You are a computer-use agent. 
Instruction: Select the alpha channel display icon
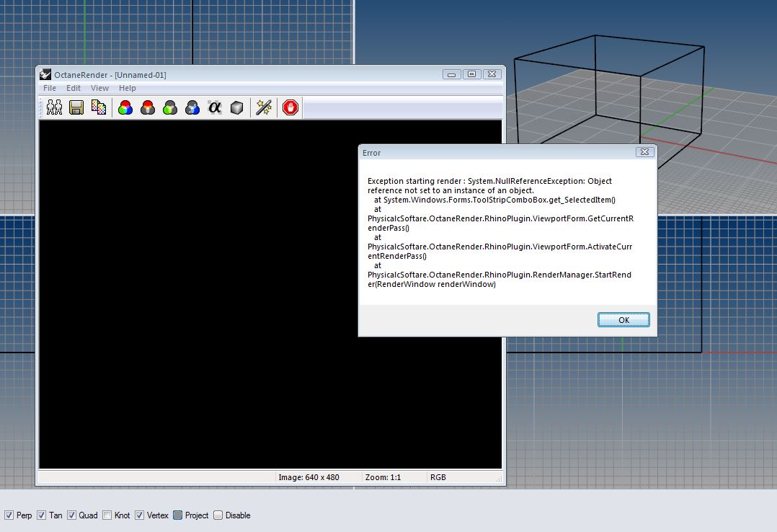[x=215, y=107]
